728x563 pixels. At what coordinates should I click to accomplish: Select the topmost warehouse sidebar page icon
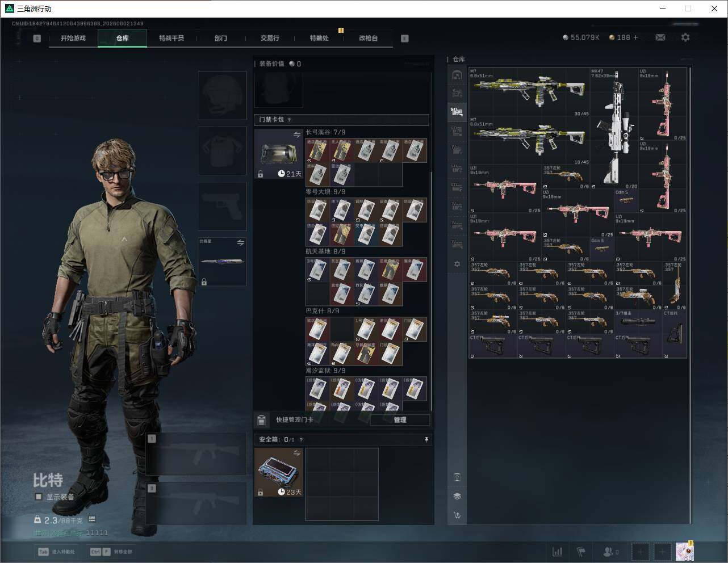(x=457, y=75)
